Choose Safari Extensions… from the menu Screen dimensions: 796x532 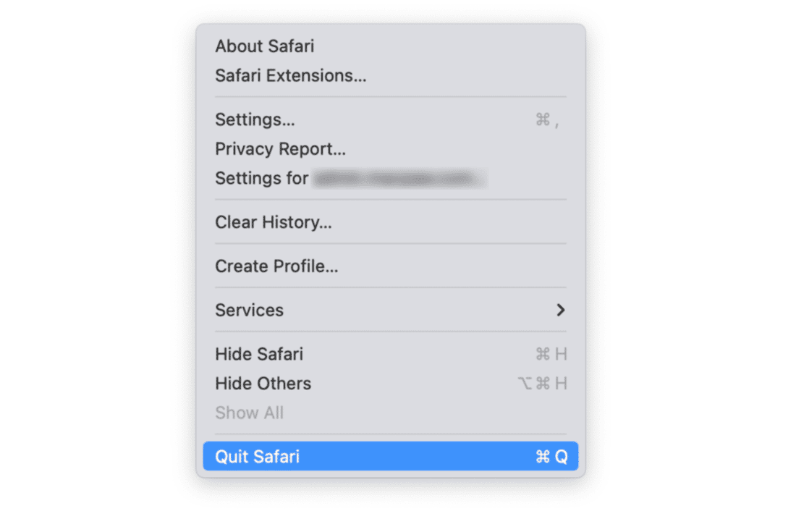coord(290,75)
